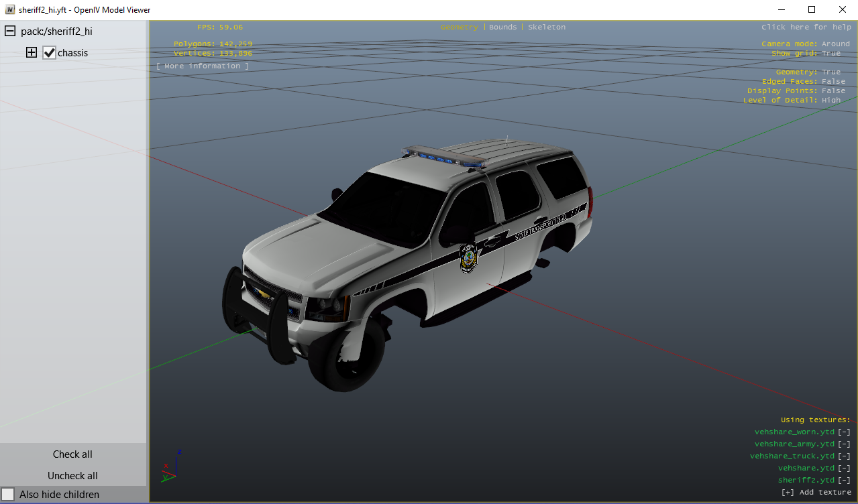Image resolution: width=858 pixels, height=504 pixels.
Task: Switch to Geometry view tab
Action: pos(460,27)
